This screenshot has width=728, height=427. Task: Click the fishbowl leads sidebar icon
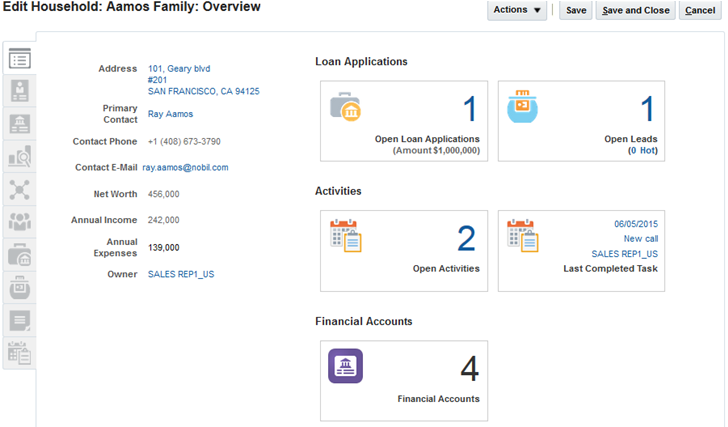tap(19, 287)
